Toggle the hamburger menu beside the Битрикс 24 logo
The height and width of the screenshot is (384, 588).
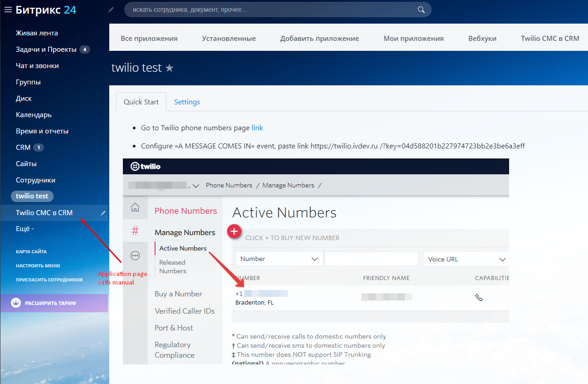tap(8, 10)
